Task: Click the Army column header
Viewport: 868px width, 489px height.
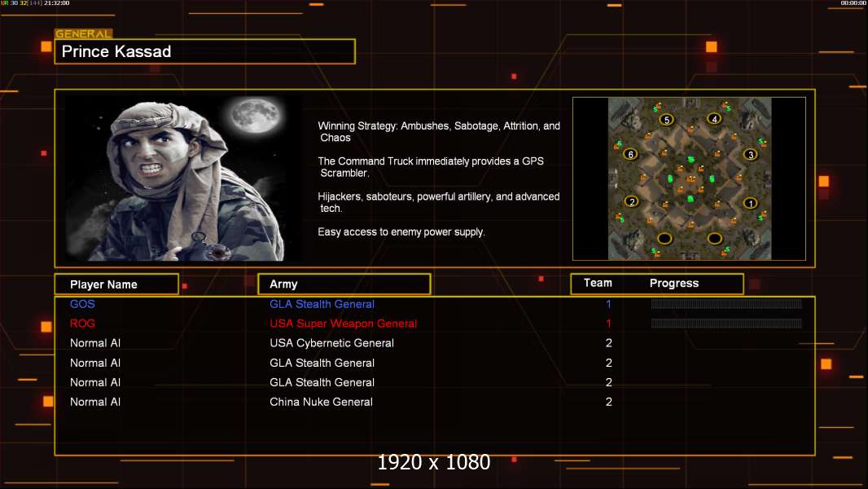Action: 344,284
